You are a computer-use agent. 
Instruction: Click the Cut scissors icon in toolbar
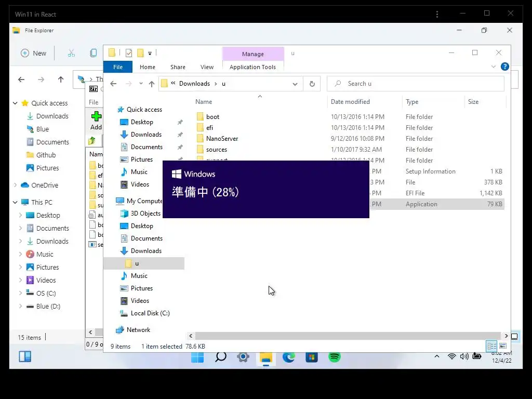coord(71,54)
